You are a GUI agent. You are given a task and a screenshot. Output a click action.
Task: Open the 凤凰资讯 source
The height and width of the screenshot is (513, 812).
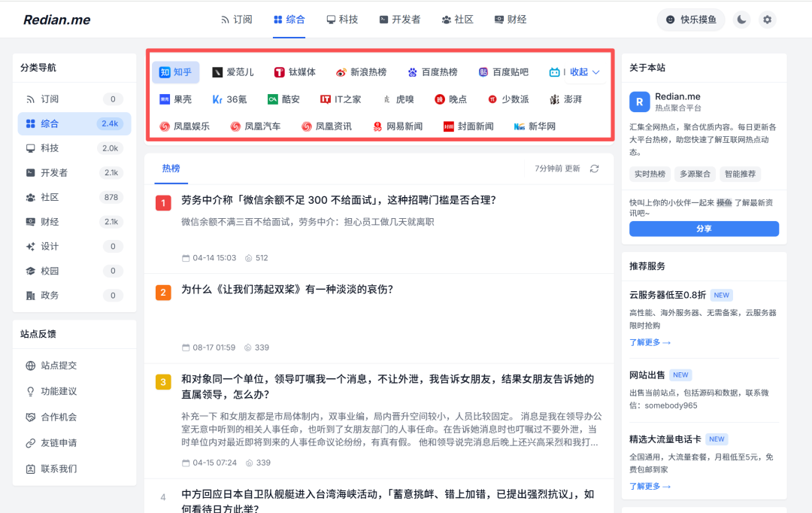(326, 126)
